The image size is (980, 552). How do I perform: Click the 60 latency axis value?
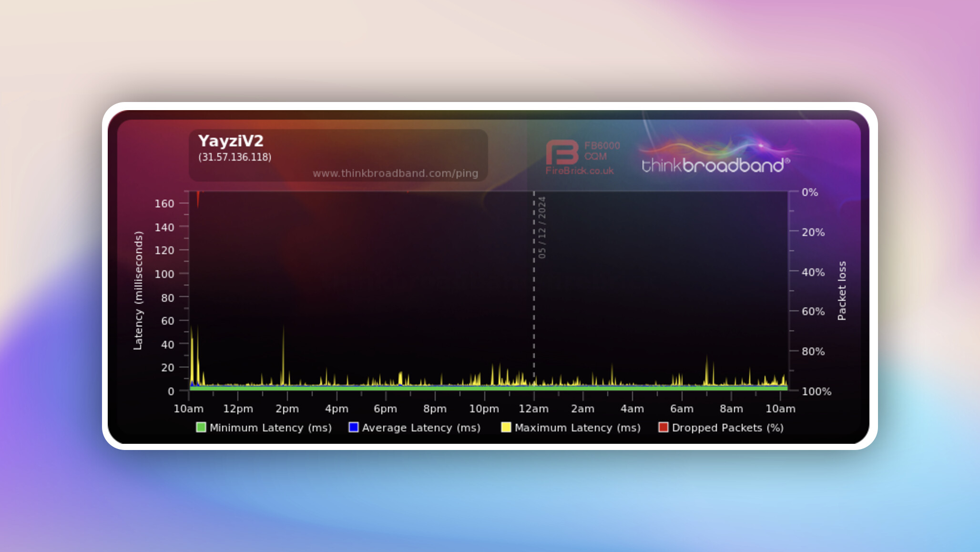168,321
